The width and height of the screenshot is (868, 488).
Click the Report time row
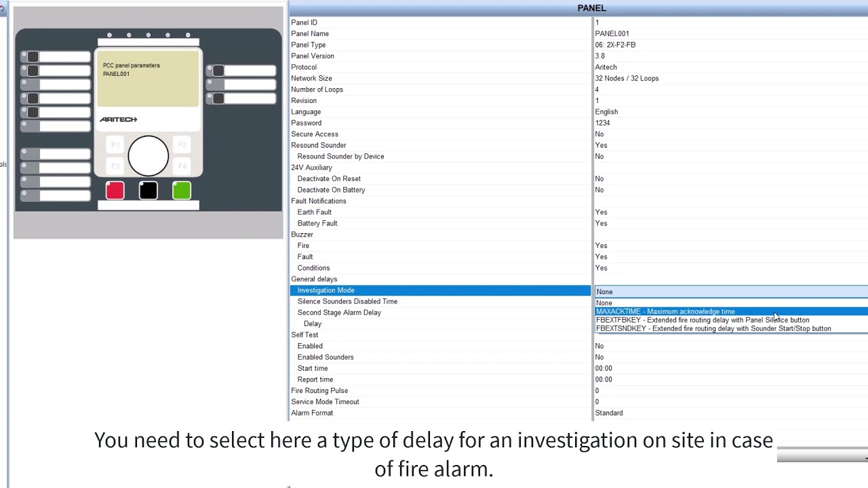440,380
